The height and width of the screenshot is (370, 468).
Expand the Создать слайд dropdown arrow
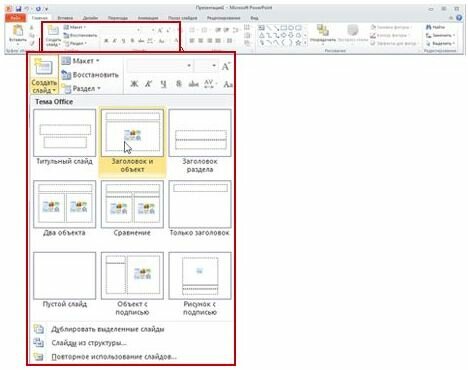tap(54, 90)
